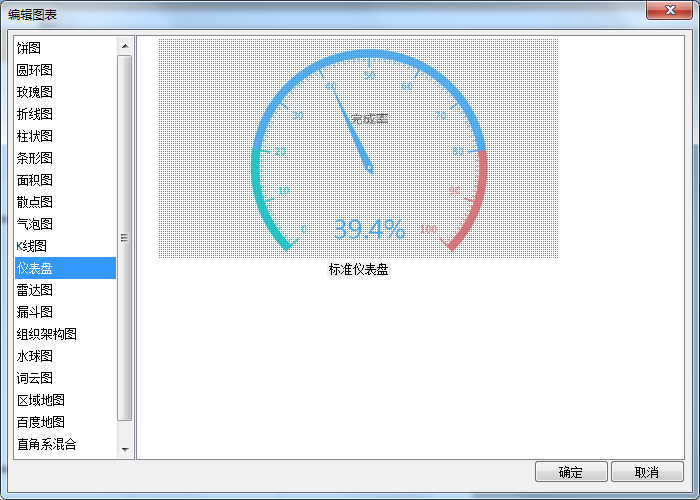Select 玫瑰图 in the list
The width and height of the screenshot is (700, 500).
[35, 92]
